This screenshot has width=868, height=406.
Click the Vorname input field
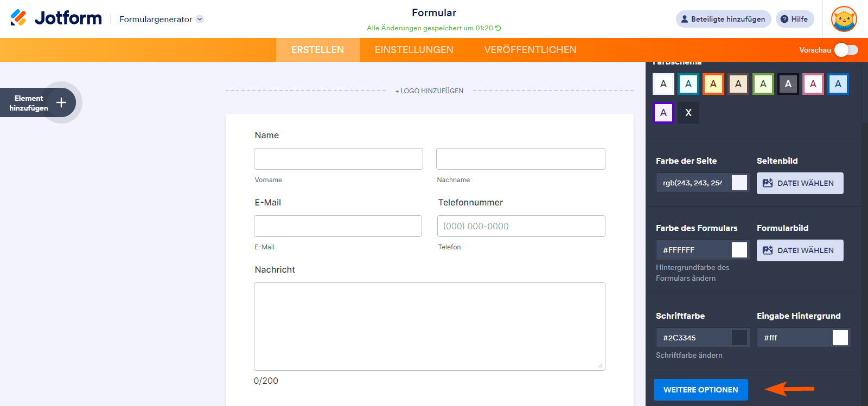pyautogui.click(x=339, y=159)
